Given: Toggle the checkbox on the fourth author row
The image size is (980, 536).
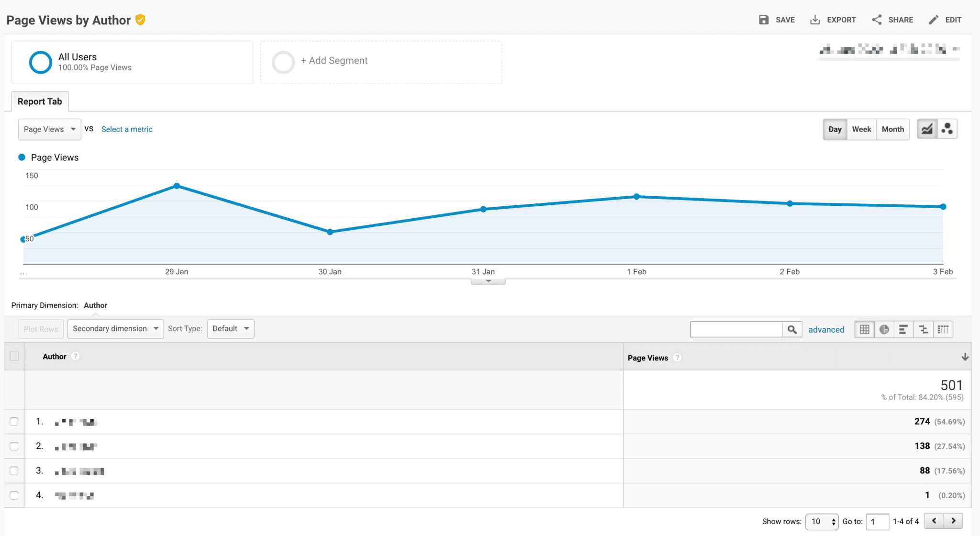Looking at the screenshot, I should click(x=14, y=495).
